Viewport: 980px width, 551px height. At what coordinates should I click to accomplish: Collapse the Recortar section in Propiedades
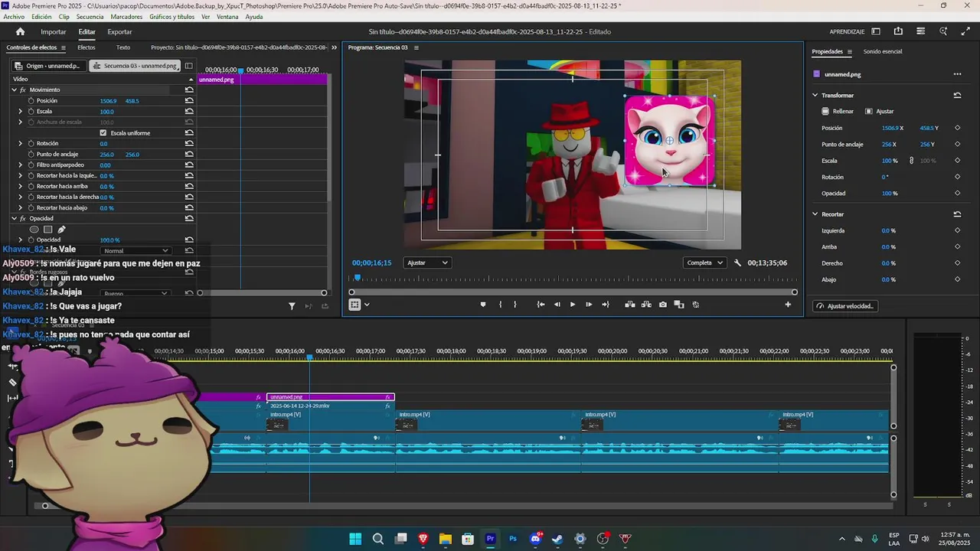click(815, 214)
